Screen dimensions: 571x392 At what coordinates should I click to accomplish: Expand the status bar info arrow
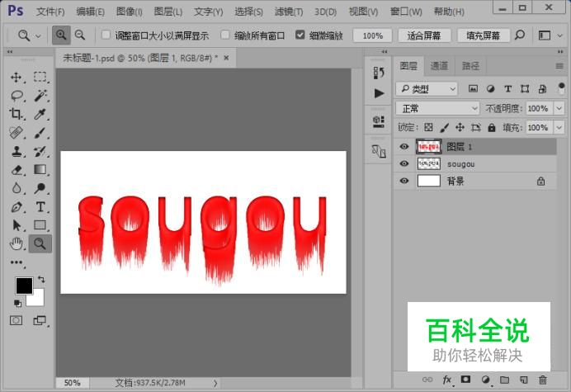pyautogui.click(x=215, y=383)
